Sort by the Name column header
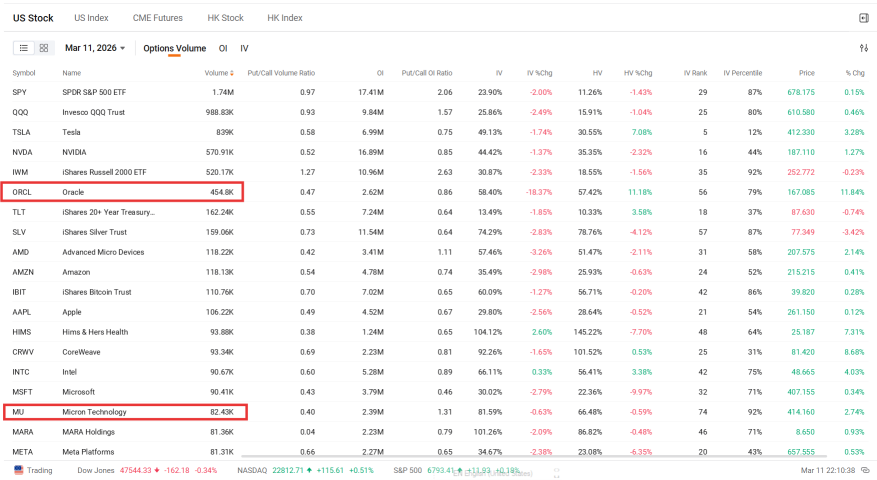877x480 pixels. pos(72,73)
